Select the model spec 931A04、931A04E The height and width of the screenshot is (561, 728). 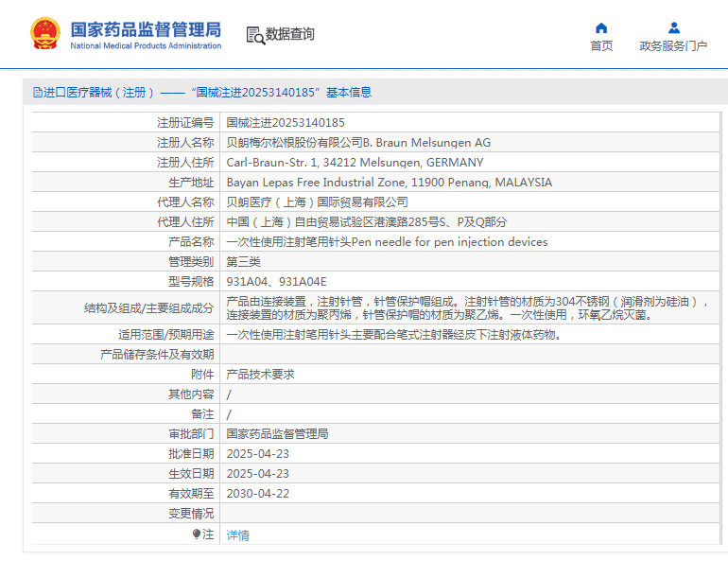click(x=276, y=282)
